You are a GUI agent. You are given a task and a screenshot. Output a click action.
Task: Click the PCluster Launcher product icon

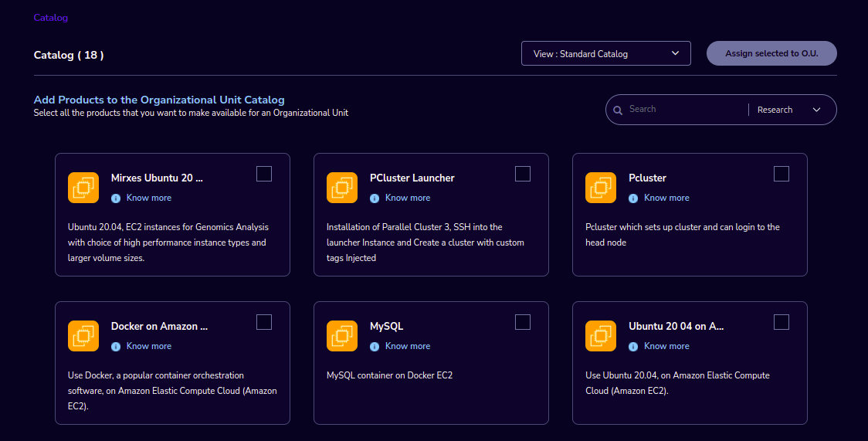pos(342,188)
